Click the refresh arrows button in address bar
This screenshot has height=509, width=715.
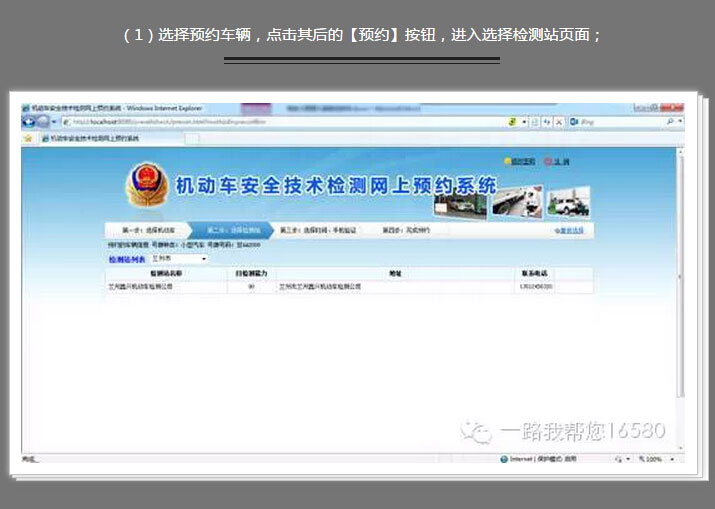[547, 122]
